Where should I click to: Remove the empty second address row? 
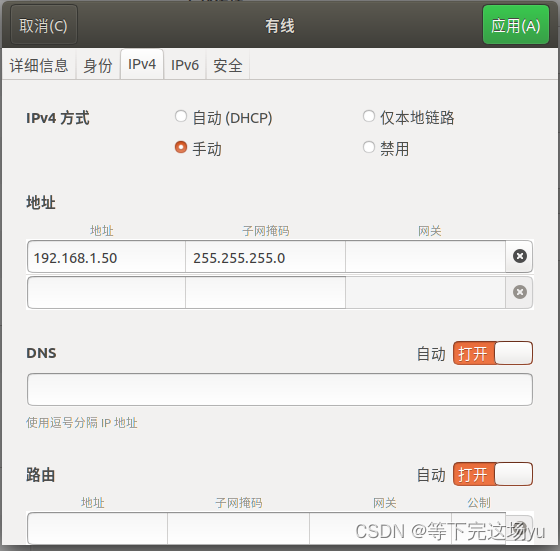tap(519, 292)
